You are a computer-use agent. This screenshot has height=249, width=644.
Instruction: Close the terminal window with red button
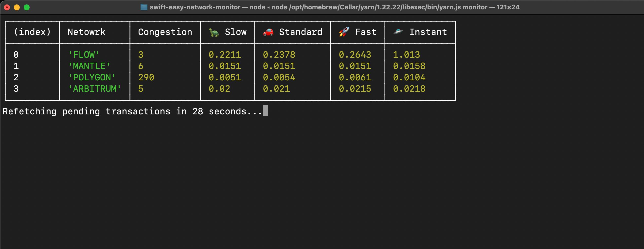coord(7,7)
